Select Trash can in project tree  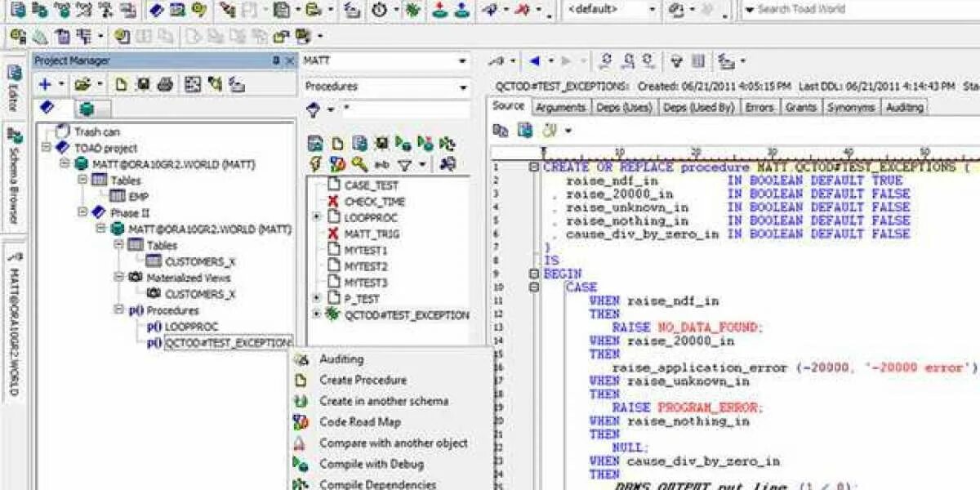[96, 131]
